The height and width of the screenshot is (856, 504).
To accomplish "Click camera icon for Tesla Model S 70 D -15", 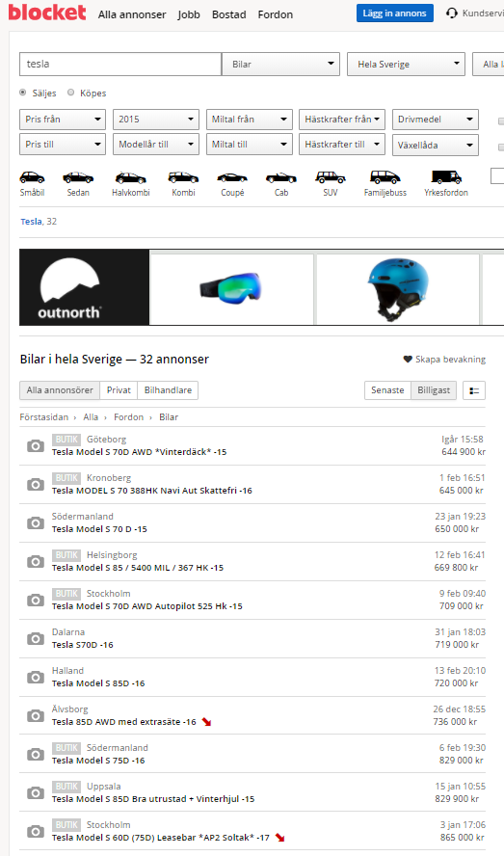I will (x=36, y=523).
